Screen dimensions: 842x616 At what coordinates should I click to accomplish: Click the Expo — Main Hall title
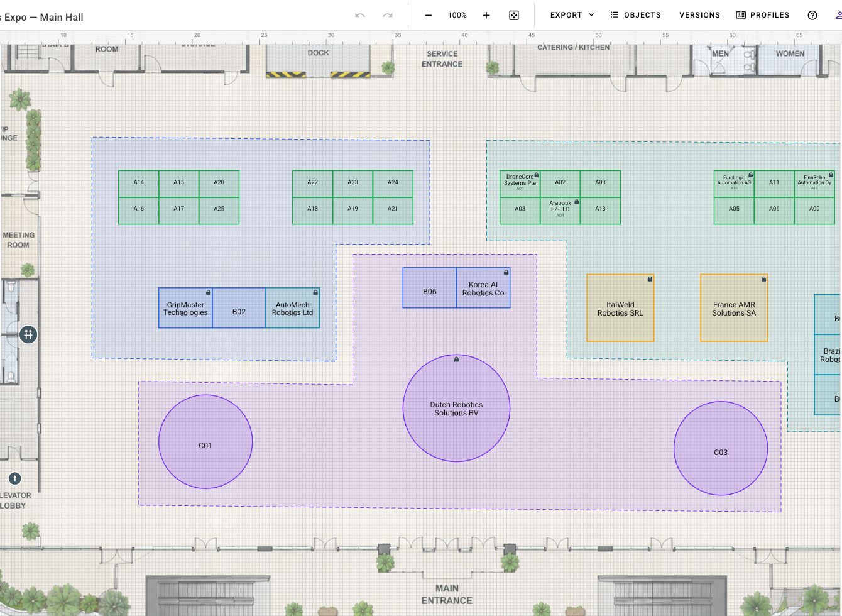pyautogui.click(x=41, y=17)
